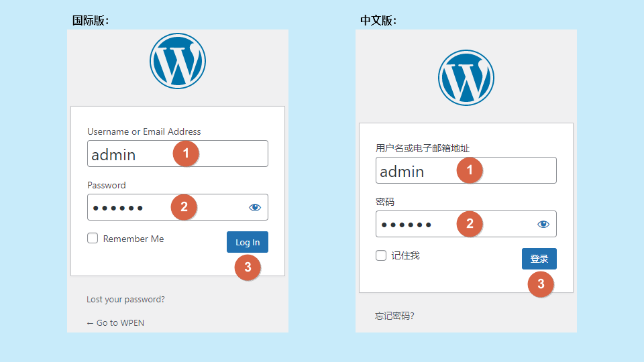Open the Lost your password? link
Viewport: 644px width, 362px height.
point(125,300)
